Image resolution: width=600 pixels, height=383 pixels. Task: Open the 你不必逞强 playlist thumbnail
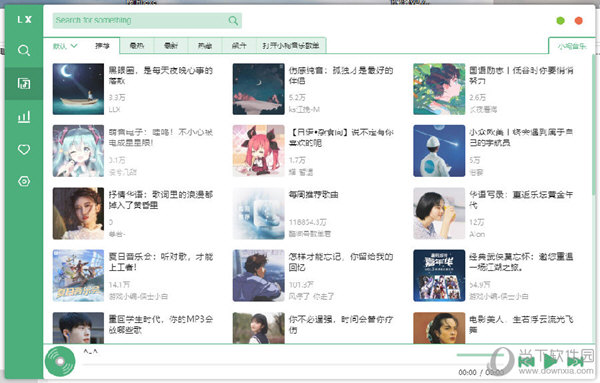pyautogui.click(x=259, y=328)
